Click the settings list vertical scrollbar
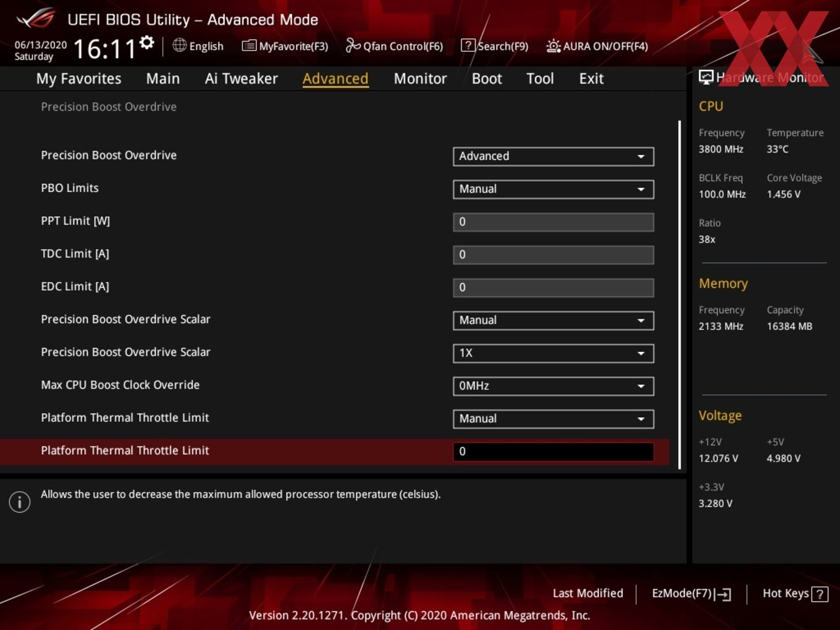This screenshot has height=630, width=840. pyautogui.click(x=679, y=295)
